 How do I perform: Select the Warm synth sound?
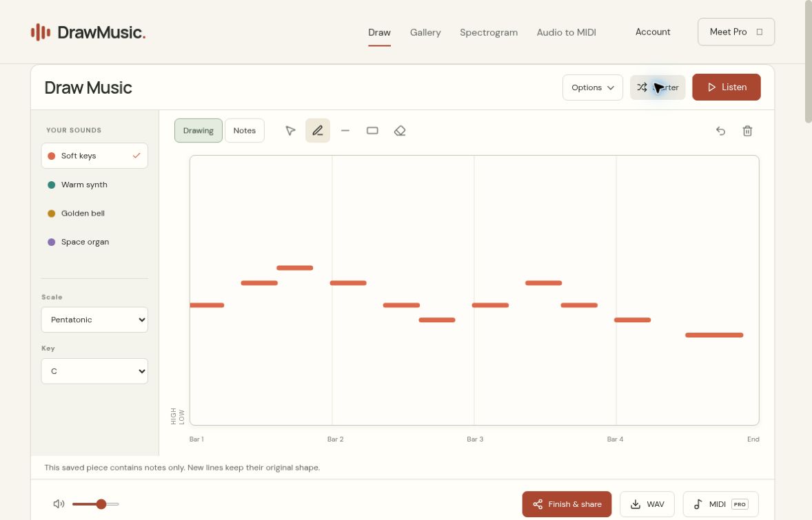click(94, 185)
